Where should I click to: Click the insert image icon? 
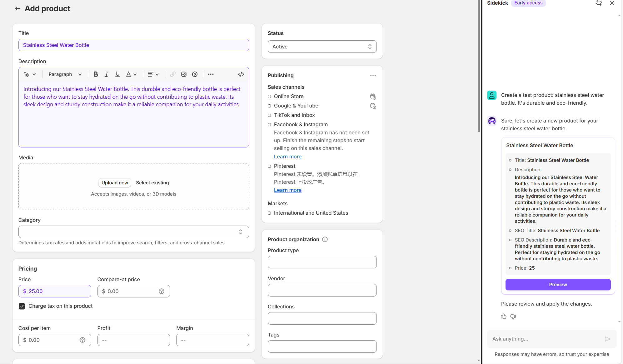pyautogui.click(x=184, y=74)
